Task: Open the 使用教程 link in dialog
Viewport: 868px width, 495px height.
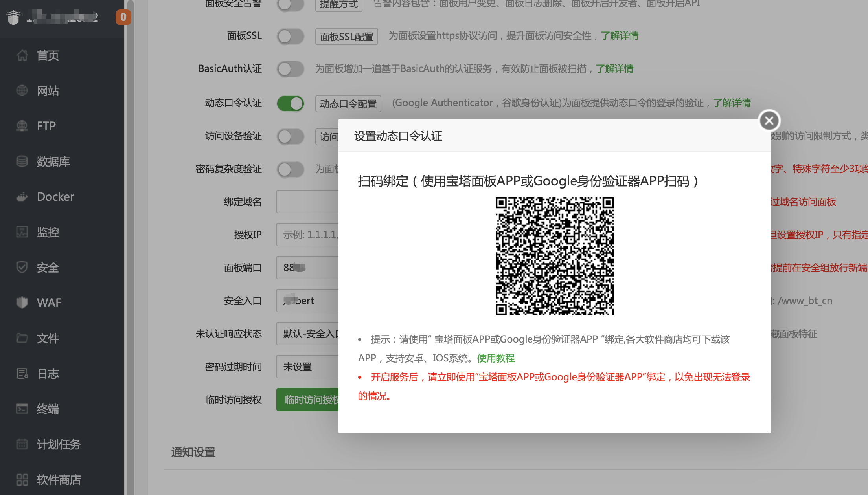Action: [496, 358]
